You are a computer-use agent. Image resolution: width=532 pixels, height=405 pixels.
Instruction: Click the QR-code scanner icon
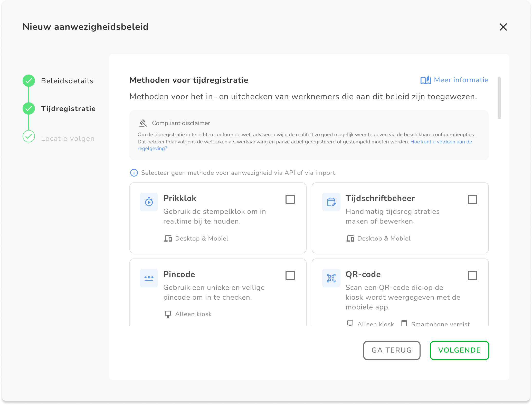coord(331,278)
